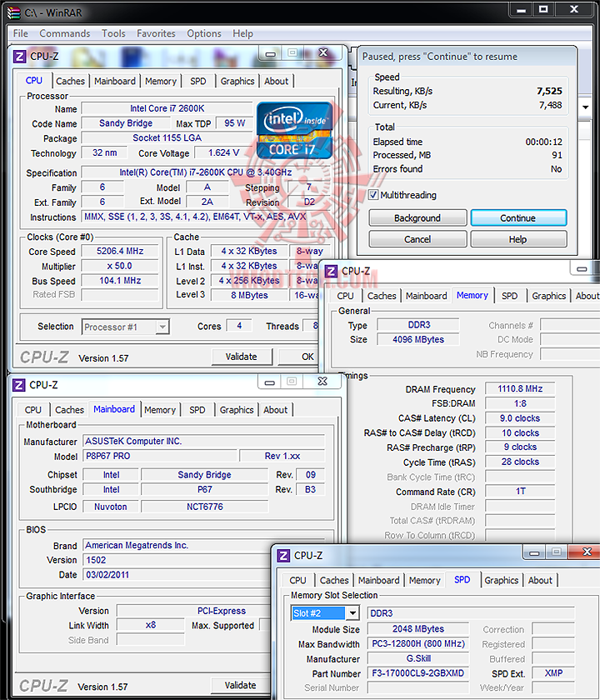Click the P8P67 PRO model field
This screenshot has height=700, width=600.
pos(160,456)
